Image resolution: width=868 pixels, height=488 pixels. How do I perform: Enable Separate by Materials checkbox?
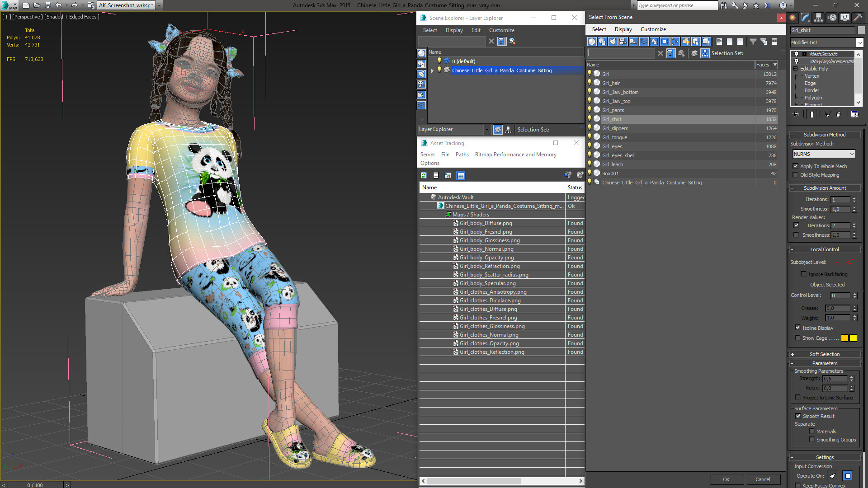point(811,432)
